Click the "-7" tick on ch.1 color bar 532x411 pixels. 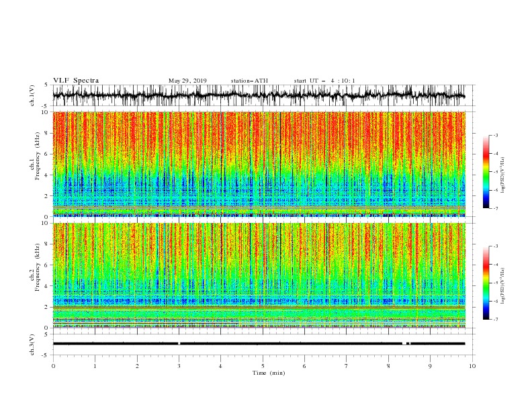pyautogui.click(x=496, y=209)
